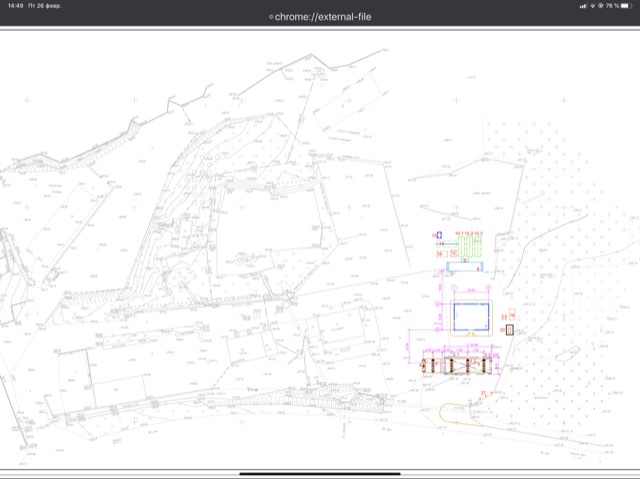The image size is (640, 479).
Task: Tap the 76 % battery percentage text
Action: [609, 6]
